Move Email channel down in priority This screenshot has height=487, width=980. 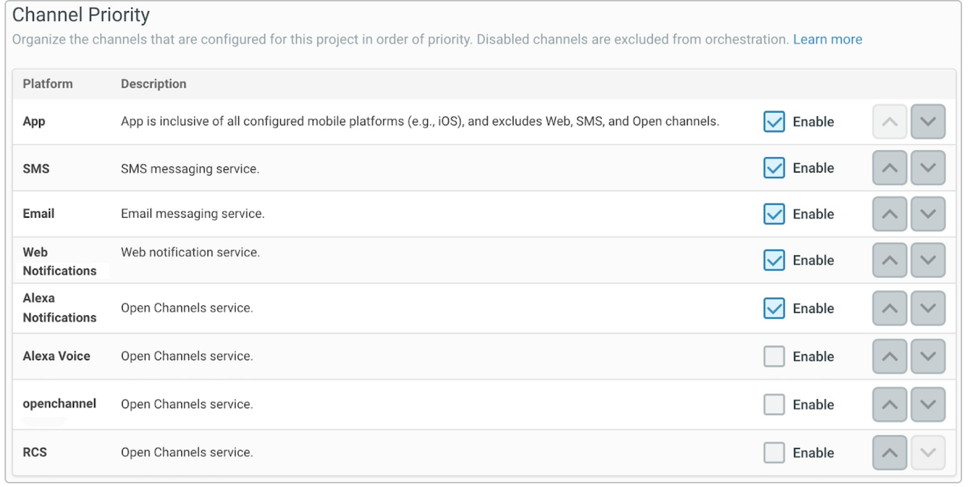pos(928,214)
